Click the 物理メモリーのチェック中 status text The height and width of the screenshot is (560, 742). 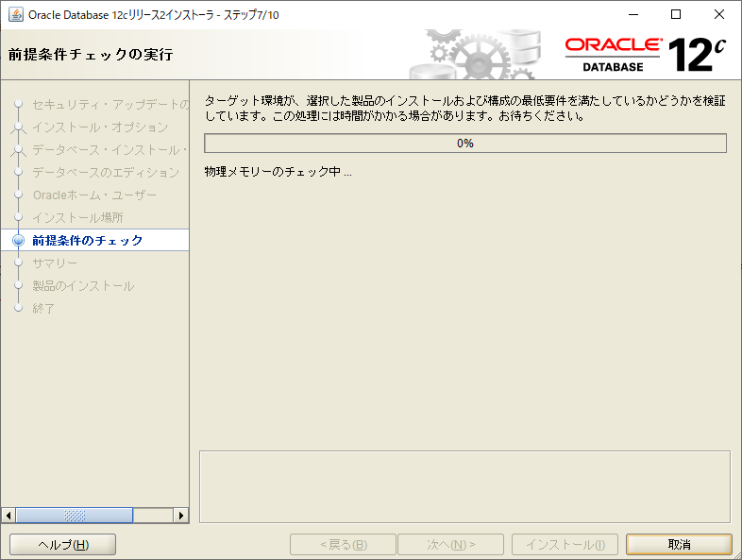278,171
